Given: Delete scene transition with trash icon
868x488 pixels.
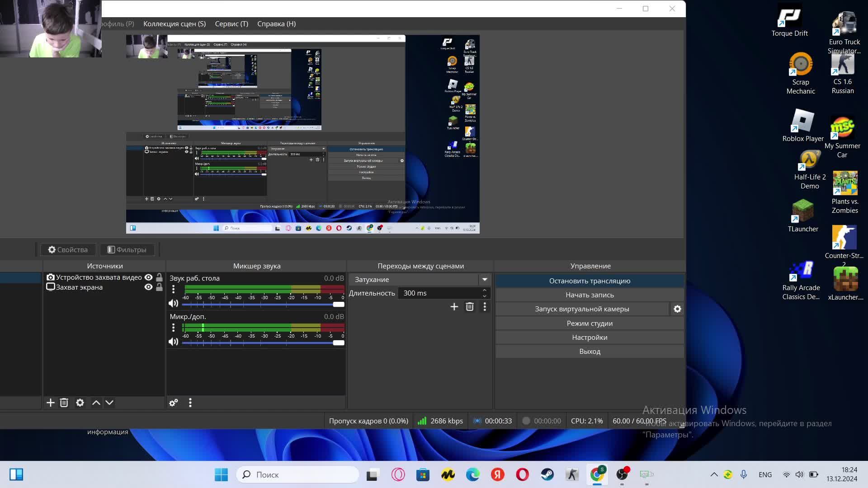Looking at the screenshot, I should 470,307.
